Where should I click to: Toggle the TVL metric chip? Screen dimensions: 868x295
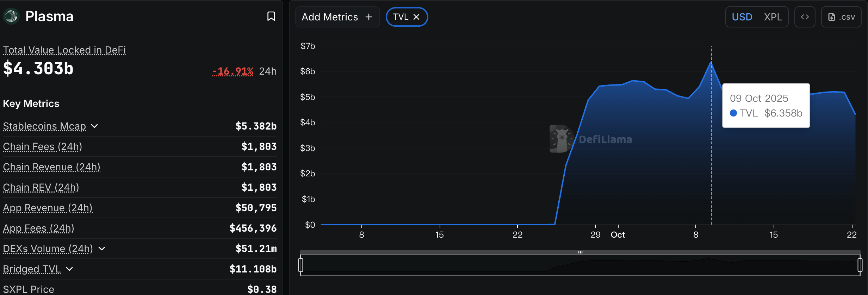click(401, 17)
